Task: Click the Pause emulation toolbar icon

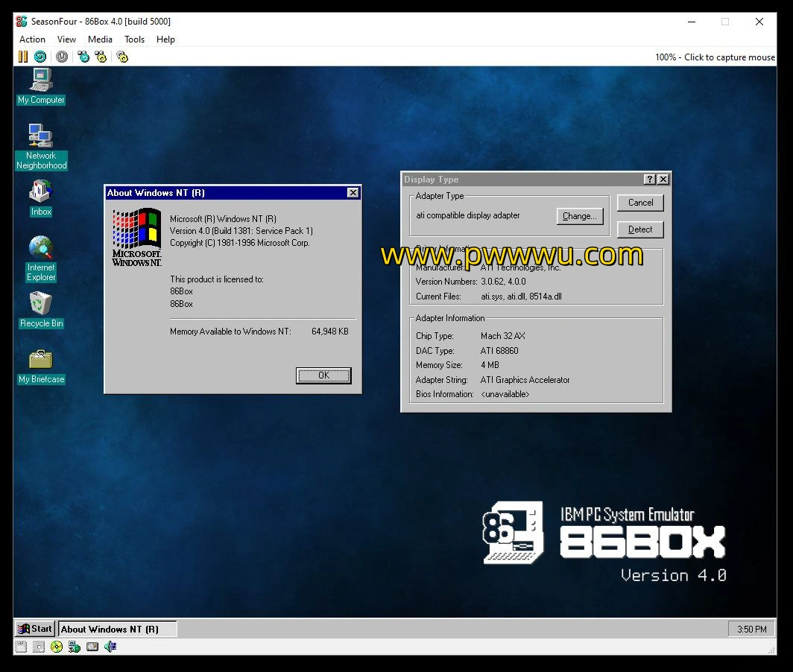Action: point(23,57)
